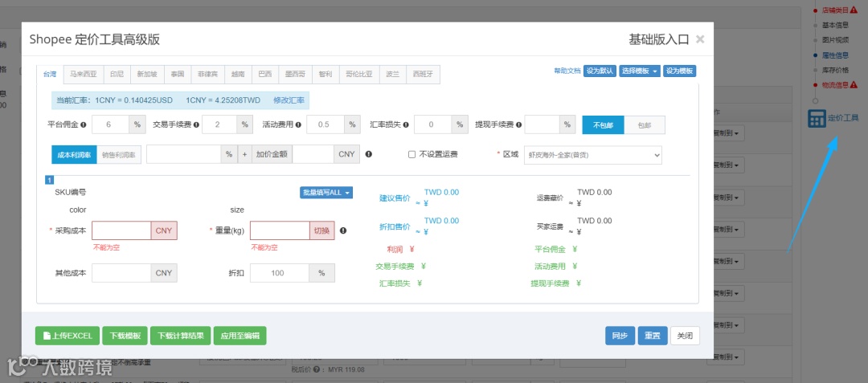Switch to the 巴西 tab
This screenshot has height=383, width=868.
coord(265,74)
